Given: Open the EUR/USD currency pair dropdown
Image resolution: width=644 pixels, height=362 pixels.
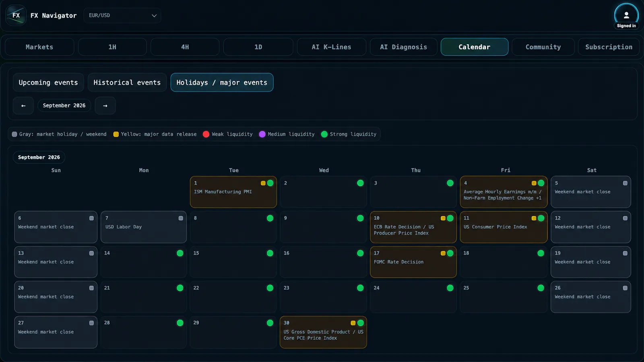Looking at the screenshot, I should click(122, 15).
